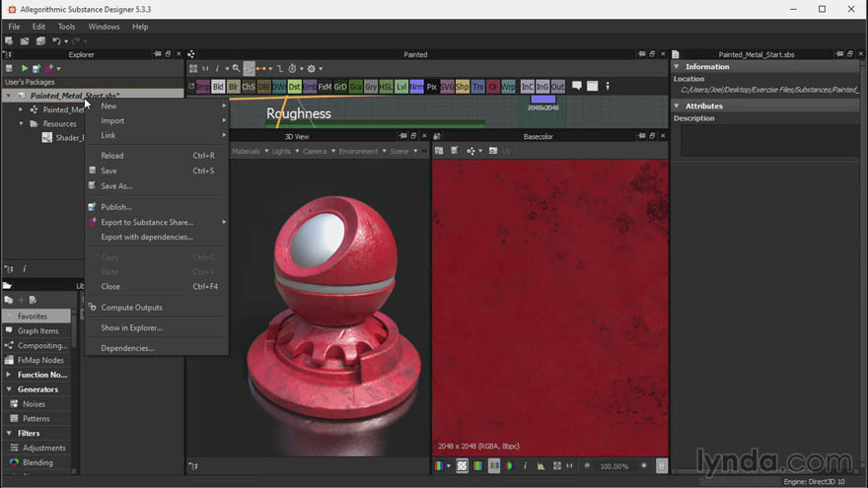This screenshot has width=868, height=488.
Task: Toggle the half-circle split view button
Action: [509, 466]
